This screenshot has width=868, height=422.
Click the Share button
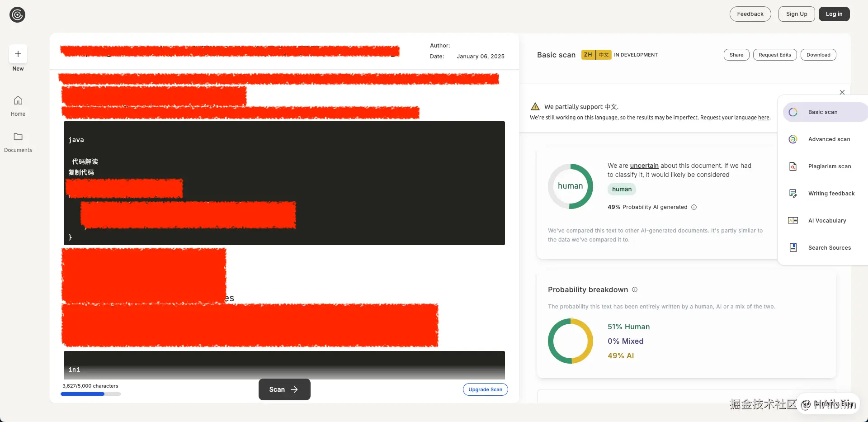[x=736, y=55]
